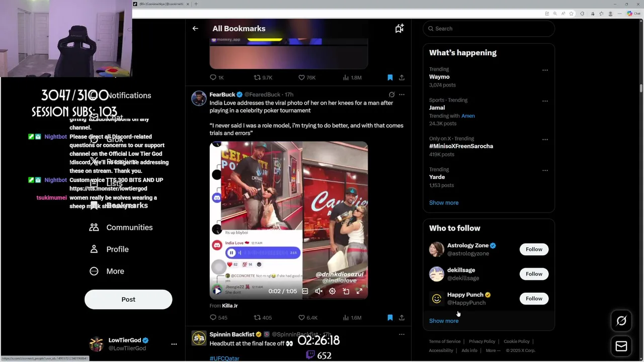Screen dimensions: 644x362
Task: Open Profile in the sidebar
Action: tap(109, 249)
